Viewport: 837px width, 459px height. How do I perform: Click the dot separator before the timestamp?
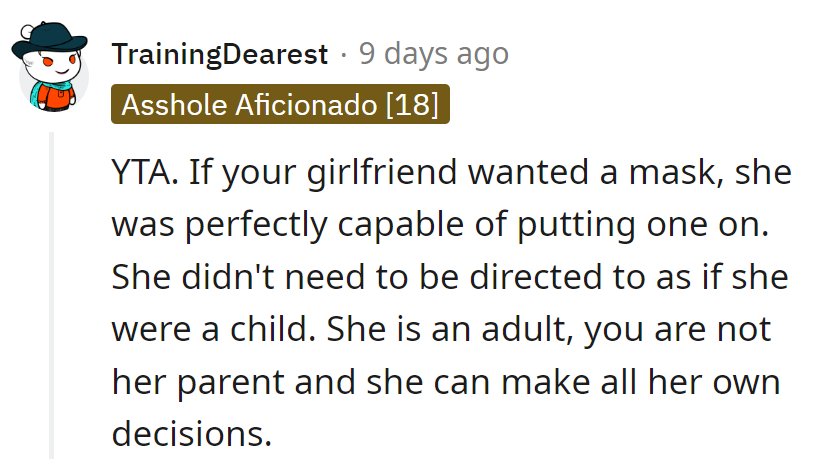(343, 54)
